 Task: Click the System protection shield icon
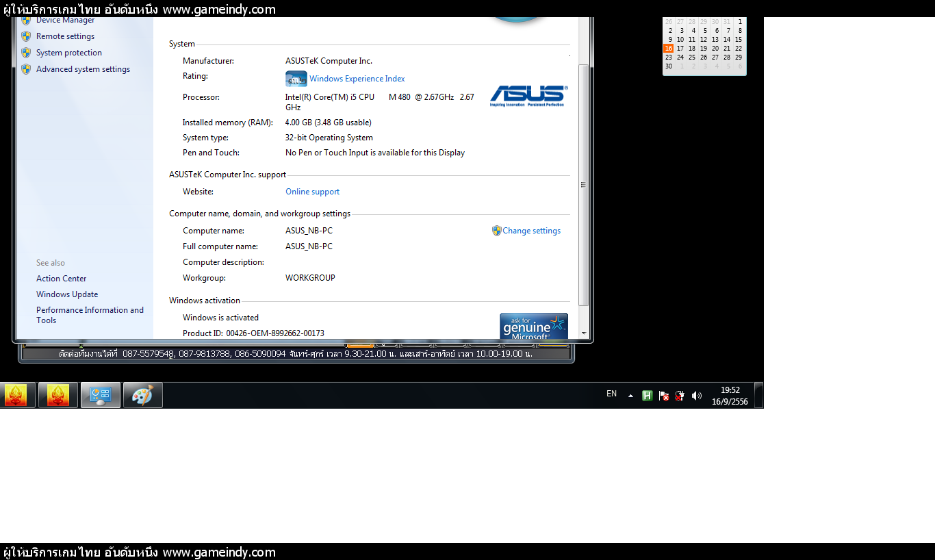(x=26, y=53)
